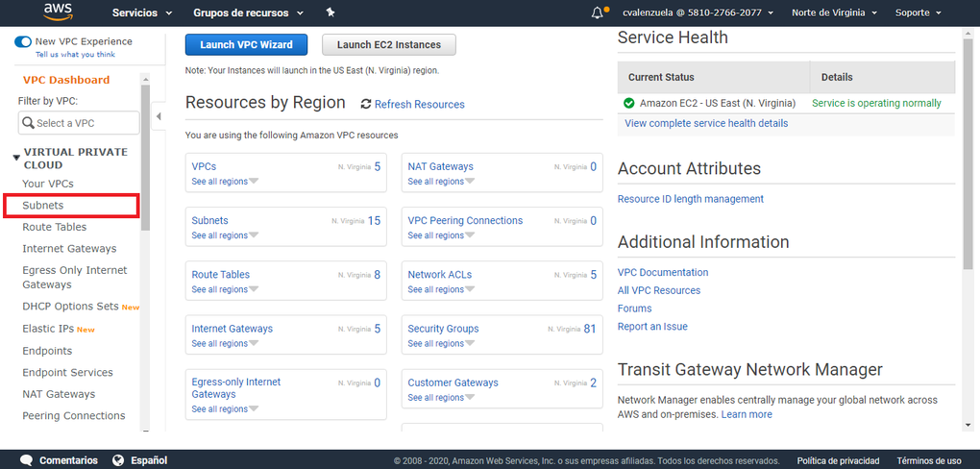This screenshot has height=469, width=980.
Task: Open Endpoints in the sidebar
Action: tap(47, 351)
